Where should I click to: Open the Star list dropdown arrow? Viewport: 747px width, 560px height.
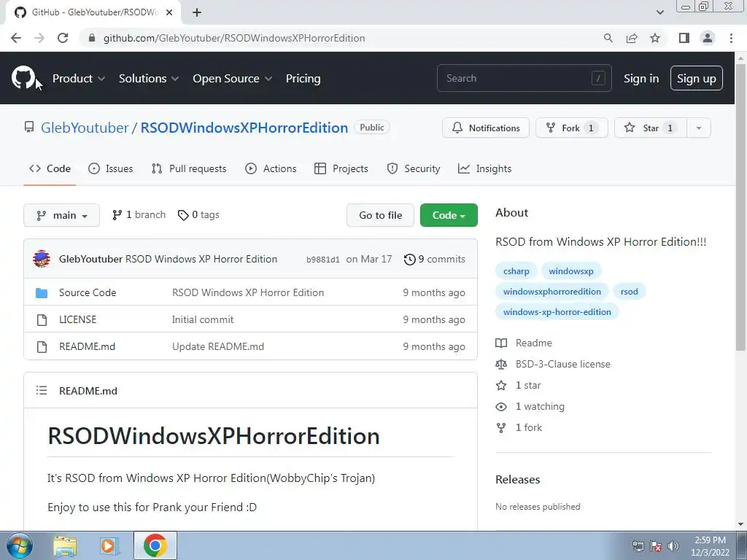pos(698,128)
